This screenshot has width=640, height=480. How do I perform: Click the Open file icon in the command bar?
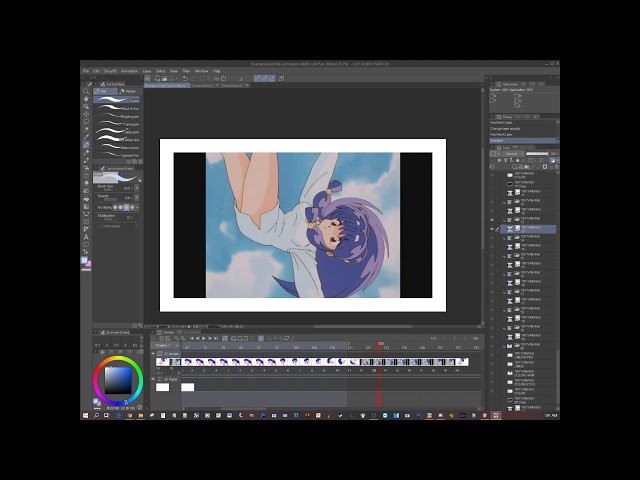[164, 78]
